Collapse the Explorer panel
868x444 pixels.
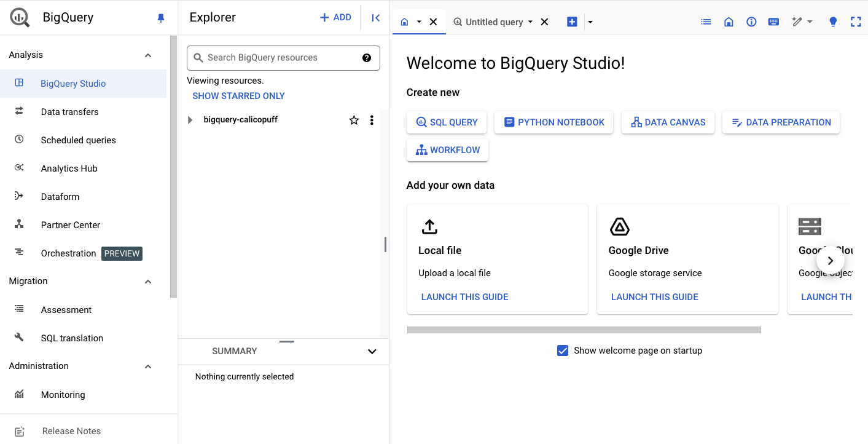pos(376,18)
